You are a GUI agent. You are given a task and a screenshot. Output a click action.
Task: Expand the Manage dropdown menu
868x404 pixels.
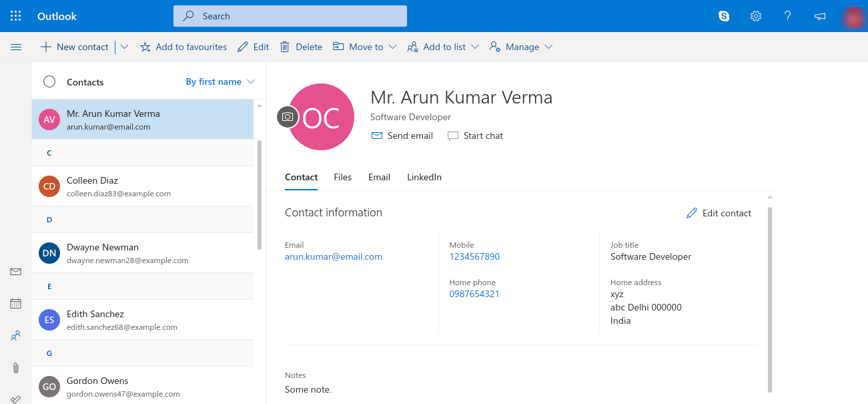click(x=521, y=47)
